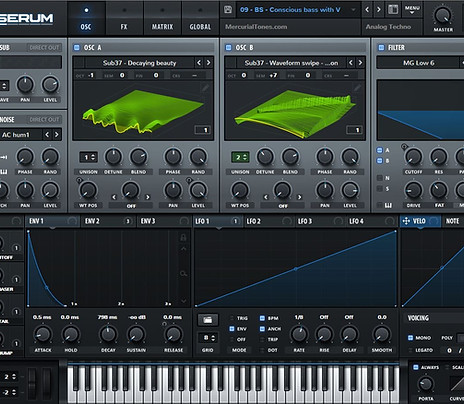Open the preset browser panel icon
The height and width of the screenshot is (404, 464).
[x=393, y=9]
